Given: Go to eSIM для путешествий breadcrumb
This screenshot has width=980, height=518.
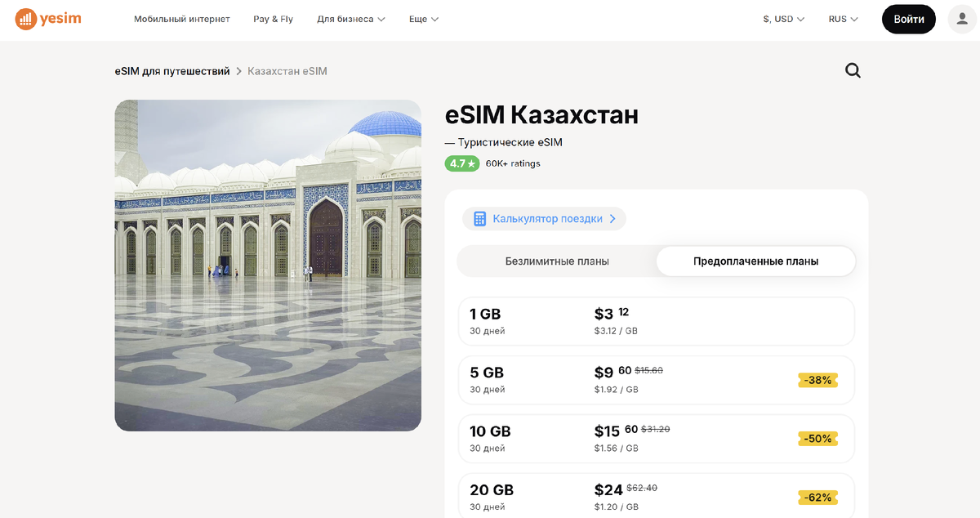Looking at the screenshot, I should pyautogui.click(x=172, y=71).
